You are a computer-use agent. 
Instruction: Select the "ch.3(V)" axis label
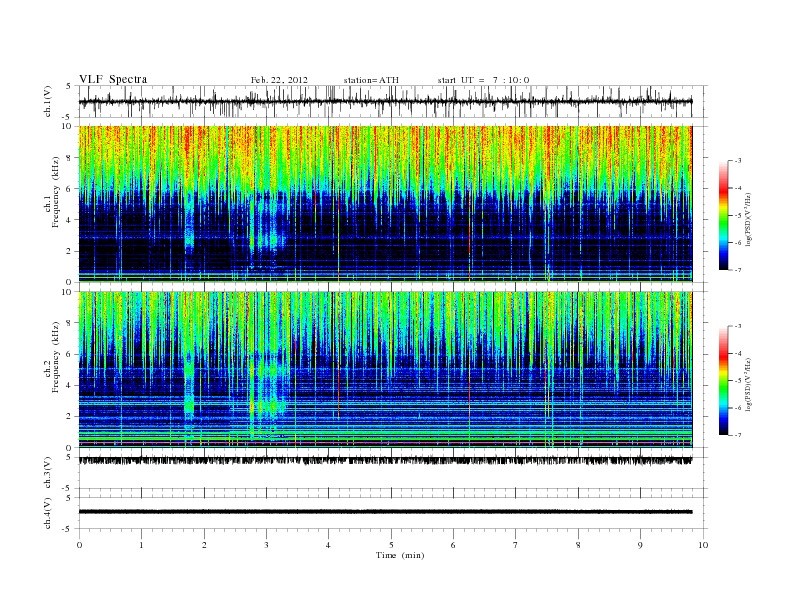click(x=48, y=473)
